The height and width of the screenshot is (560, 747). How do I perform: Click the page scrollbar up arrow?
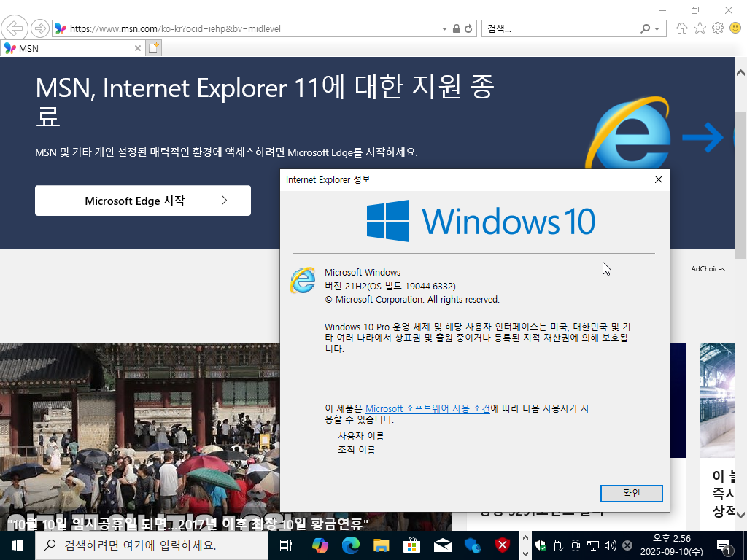[741, 73]
